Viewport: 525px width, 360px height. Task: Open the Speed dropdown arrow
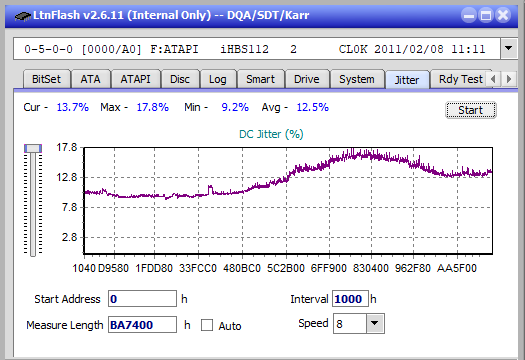[x=375, y=323]
